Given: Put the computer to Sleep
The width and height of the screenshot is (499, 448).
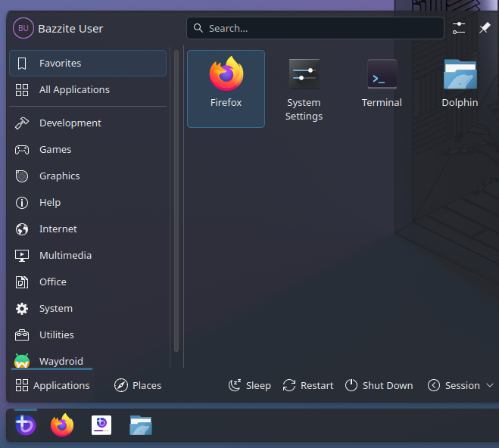Looking at the screenshot, I should pos(249,385).
